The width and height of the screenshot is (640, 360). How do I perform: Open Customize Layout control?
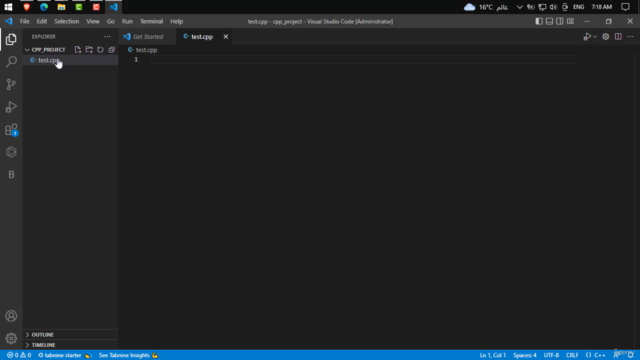pos(570,21)
